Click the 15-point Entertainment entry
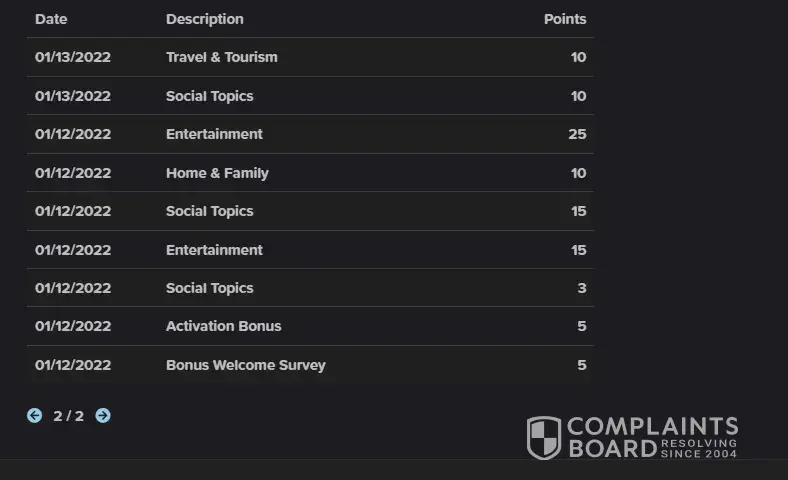 (214, 250)
